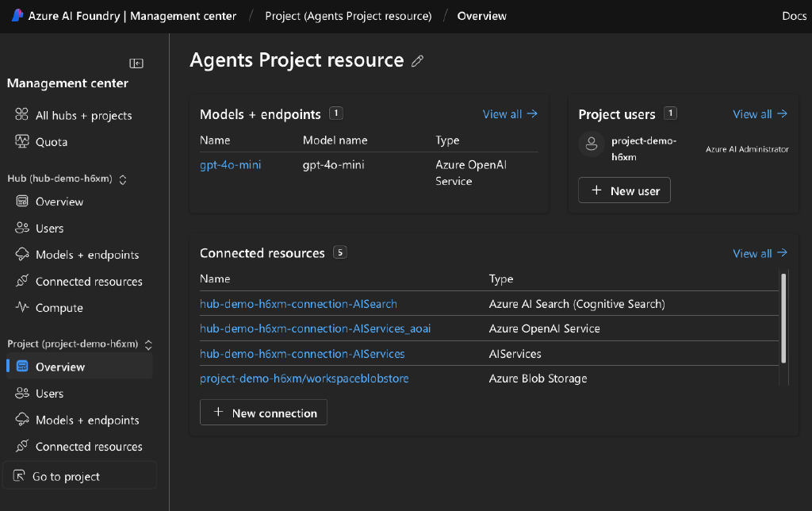Open the hub-demo-h6xm-connection-AISearch resource
This screenshot has width=812, height=511.
coord(298,304)
